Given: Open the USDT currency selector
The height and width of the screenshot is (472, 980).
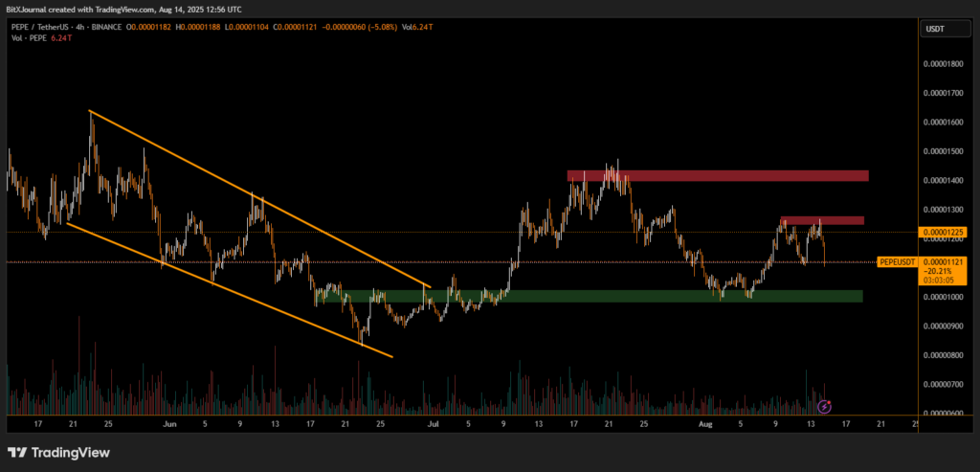Looking at the screenshot, I should coord(934,30).
